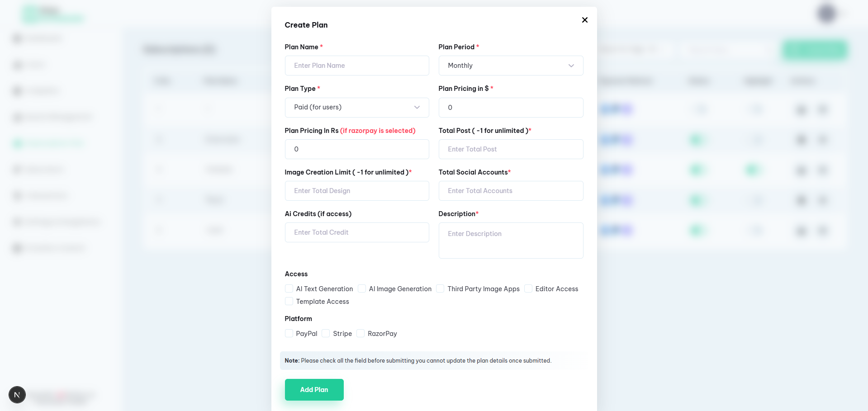Click the Enter Total Credit field
Image resolution: width=868 pixels, height=411 pixels.
pyautogui.click(x=356, y=232)
